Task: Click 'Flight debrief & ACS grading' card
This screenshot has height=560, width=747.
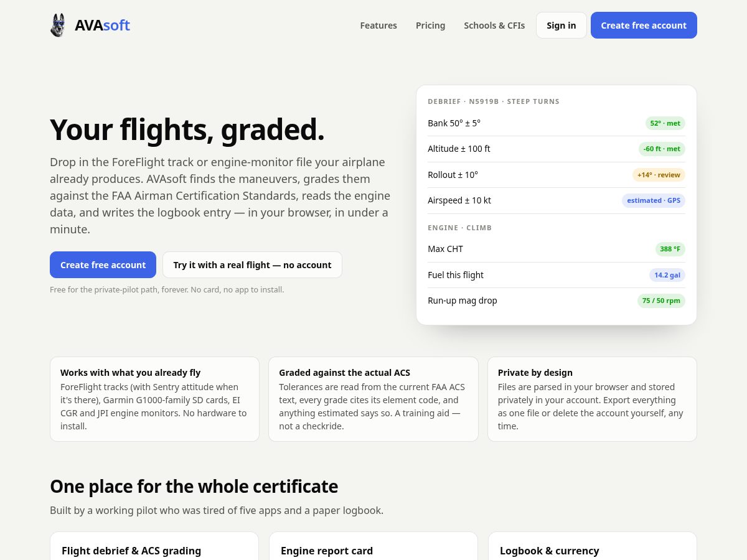Action: [154, 546]
